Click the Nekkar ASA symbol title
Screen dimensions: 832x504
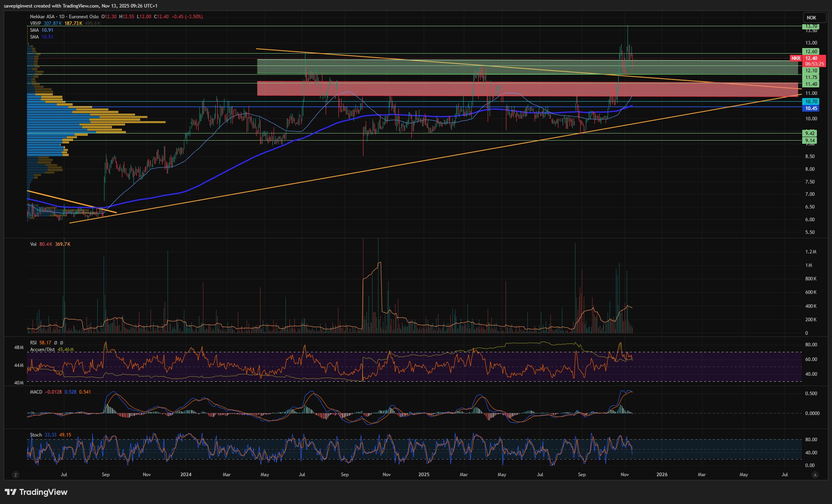(42, 17)
